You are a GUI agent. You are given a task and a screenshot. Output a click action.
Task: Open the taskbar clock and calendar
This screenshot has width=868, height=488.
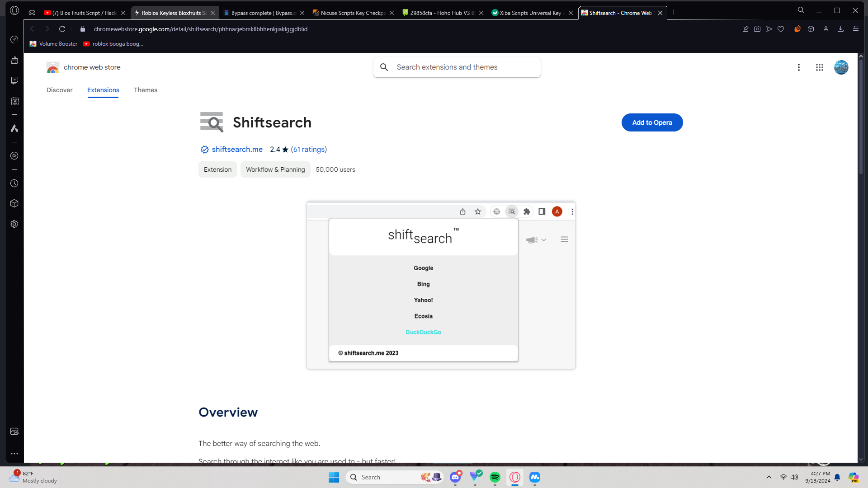[818, 477]
